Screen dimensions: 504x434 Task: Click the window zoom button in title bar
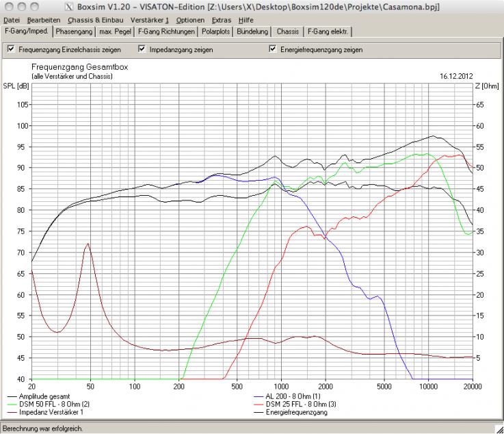pyautogui.click(x=34, y=7)
